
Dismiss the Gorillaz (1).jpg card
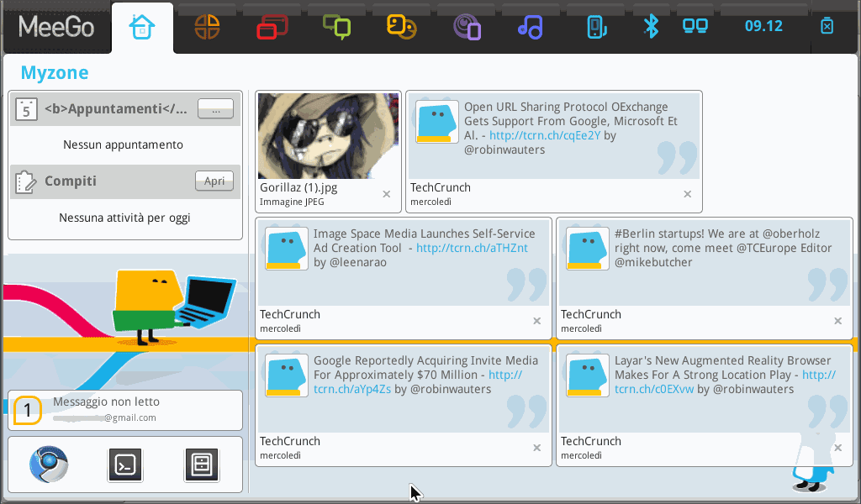point(387,194)
